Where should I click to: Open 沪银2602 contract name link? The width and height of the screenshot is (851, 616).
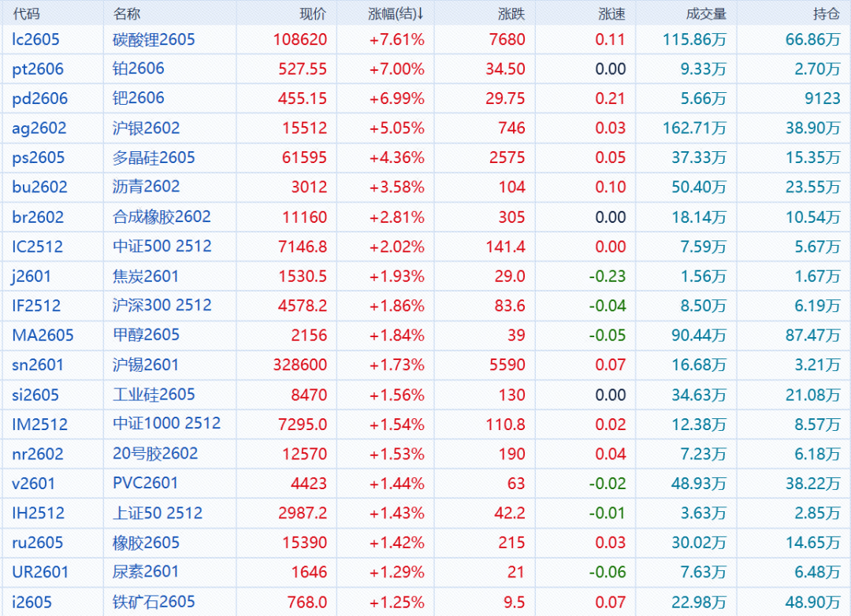coord(146,128)
